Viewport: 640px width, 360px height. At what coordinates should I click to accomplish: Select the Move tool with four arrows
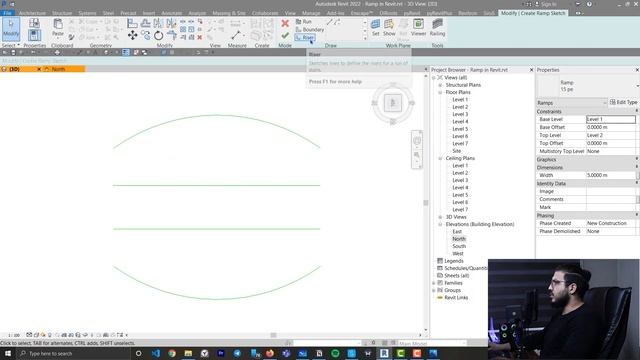coord(132,36)
